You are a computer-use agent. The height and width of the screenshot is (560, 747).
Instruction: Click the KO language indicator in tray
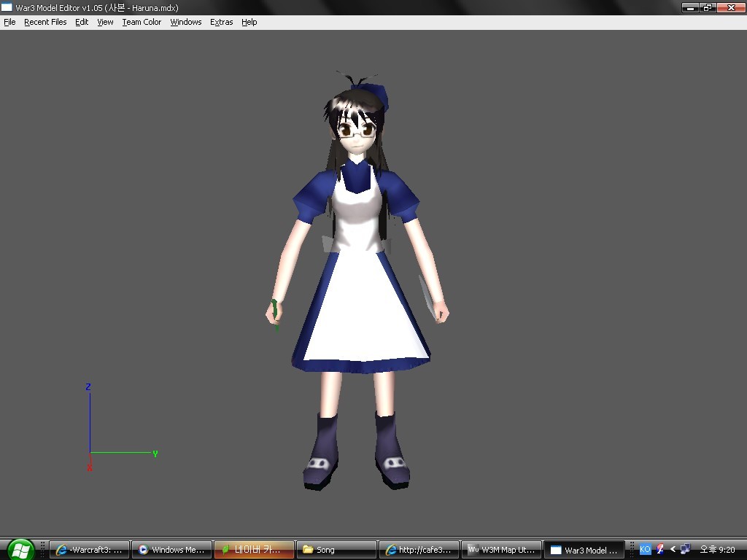pos(645,549)
